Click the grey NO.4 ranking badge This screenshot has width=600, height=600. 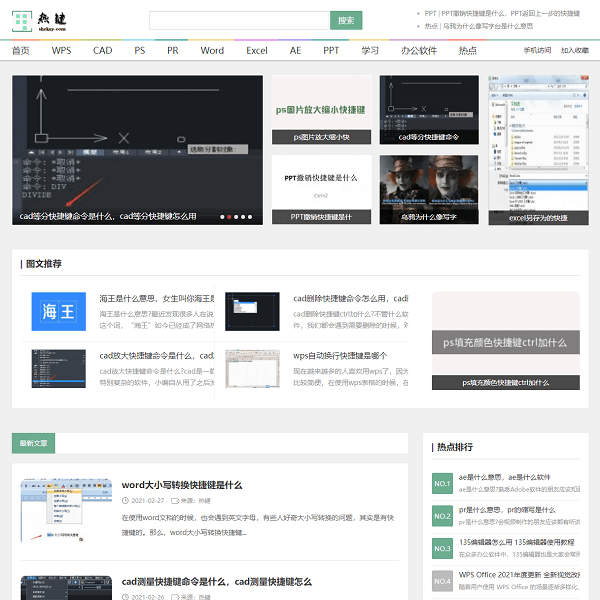click(442, 581)
